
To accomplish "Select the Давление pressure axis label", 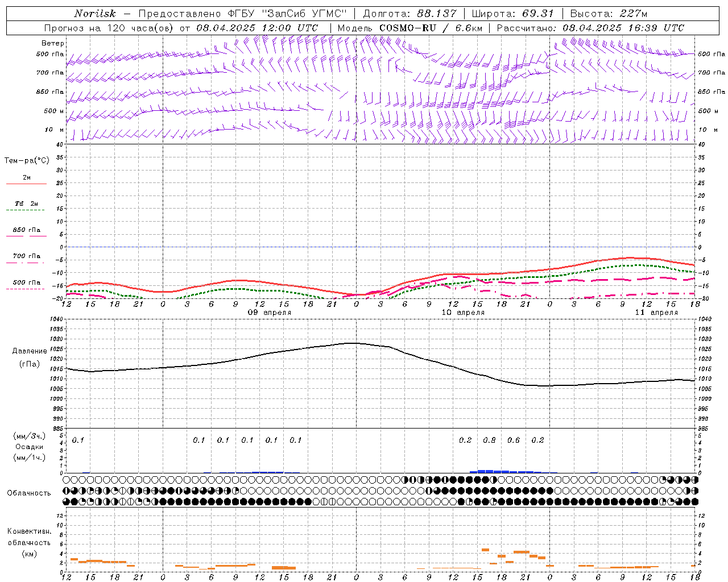I will [x=30, y=351].
